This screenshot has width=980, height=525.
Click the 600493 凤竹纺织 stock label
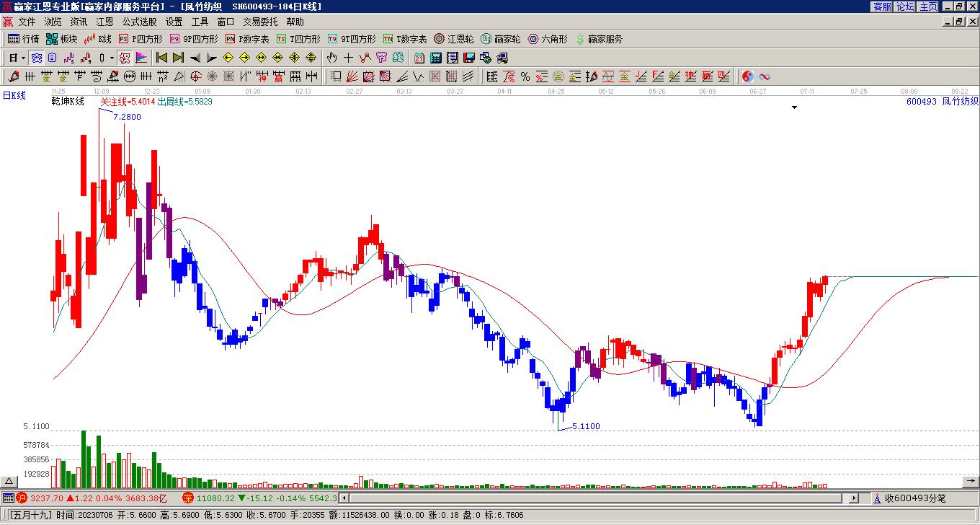point(943,102)
